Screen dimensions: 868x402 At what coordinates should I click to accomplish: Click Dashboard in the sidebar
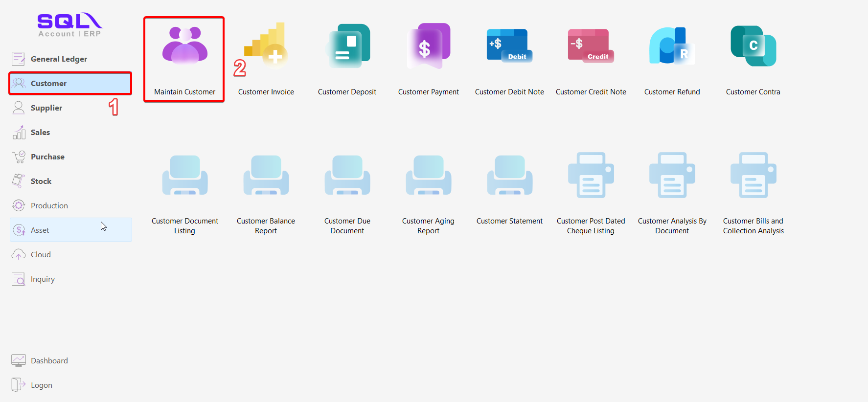coord(49,361)
